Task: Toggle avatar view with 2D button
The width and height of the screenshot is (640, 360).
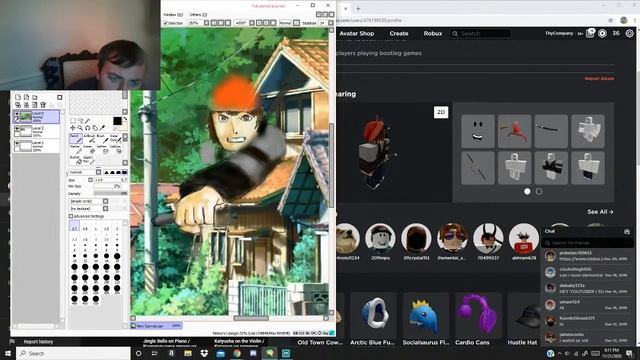Action: pyautogui.click(x=441, y=112)
